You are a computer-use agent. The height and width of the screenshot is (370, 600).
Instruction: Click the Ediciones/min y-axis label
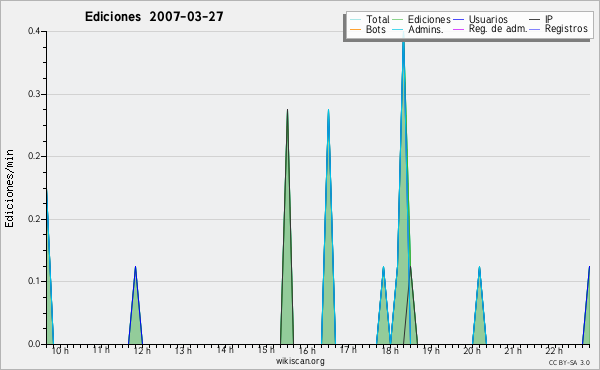pyautogui.click(x=10, y=188)
